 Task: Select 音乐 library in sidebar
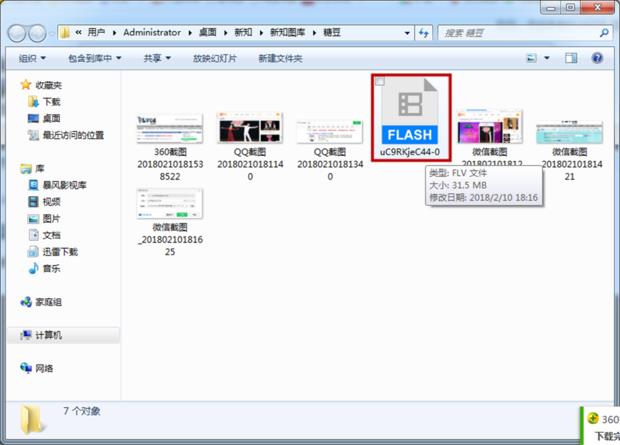(50, 268)
